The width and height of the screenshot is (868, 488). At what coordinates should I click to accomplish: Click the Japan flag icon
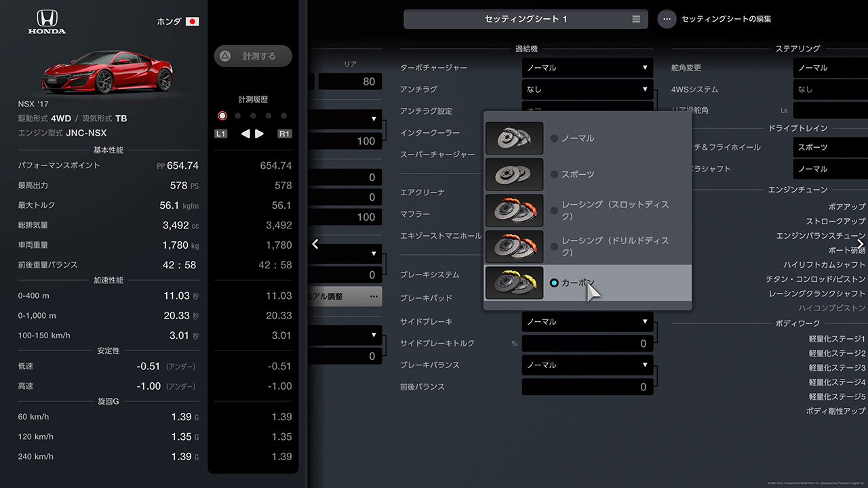pyautogui.click(x=193, y=22)
